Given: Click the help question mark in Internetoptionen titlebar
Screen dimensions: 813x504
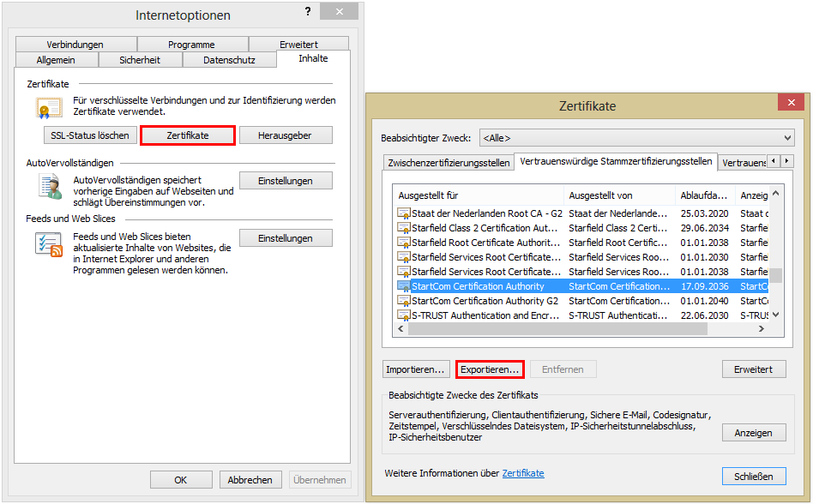Looking at the screenshot, I should coord(307,11).
